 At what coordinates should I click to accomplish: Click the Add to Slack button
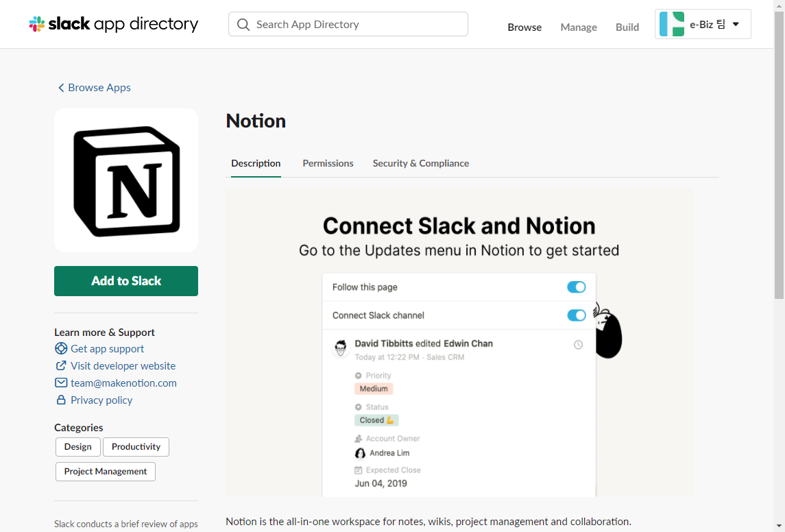point(126,281)
